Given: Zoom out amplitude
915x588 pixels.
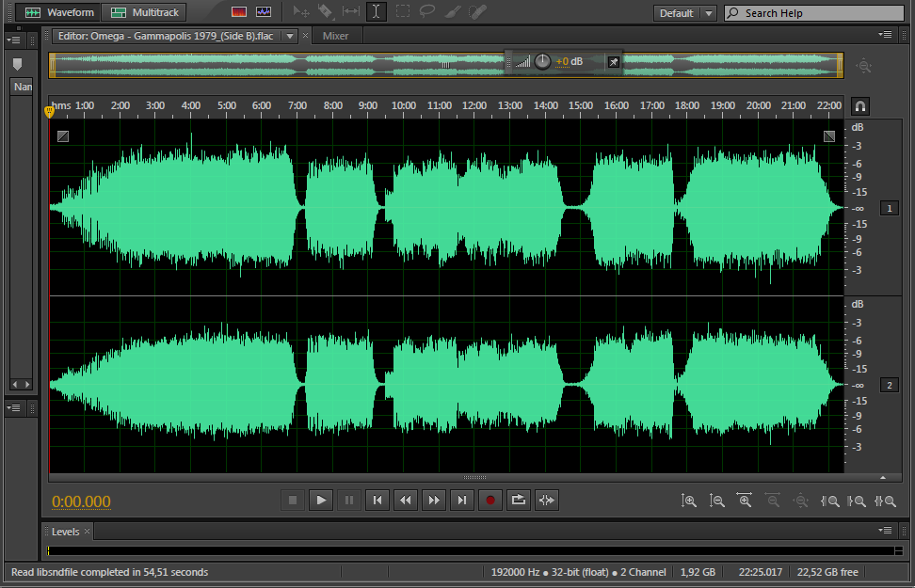Looking at the screenshot, I should tap(716, 501).
